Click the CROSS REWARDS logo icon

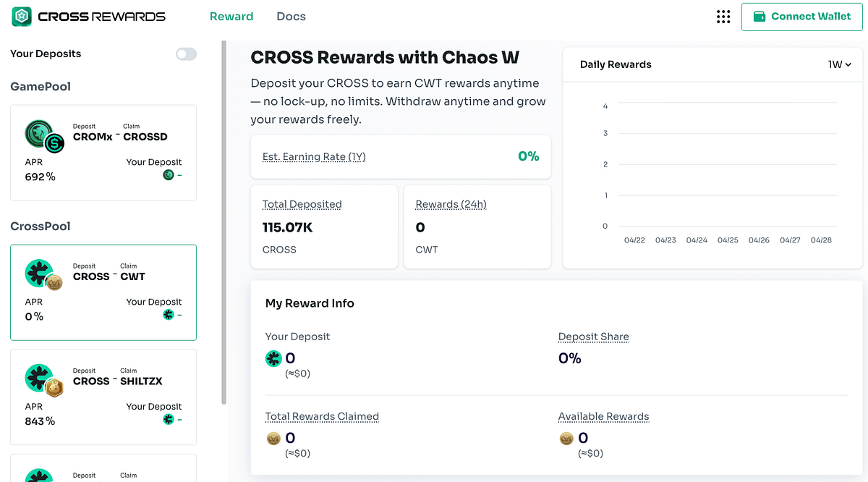tap(22, 16)
